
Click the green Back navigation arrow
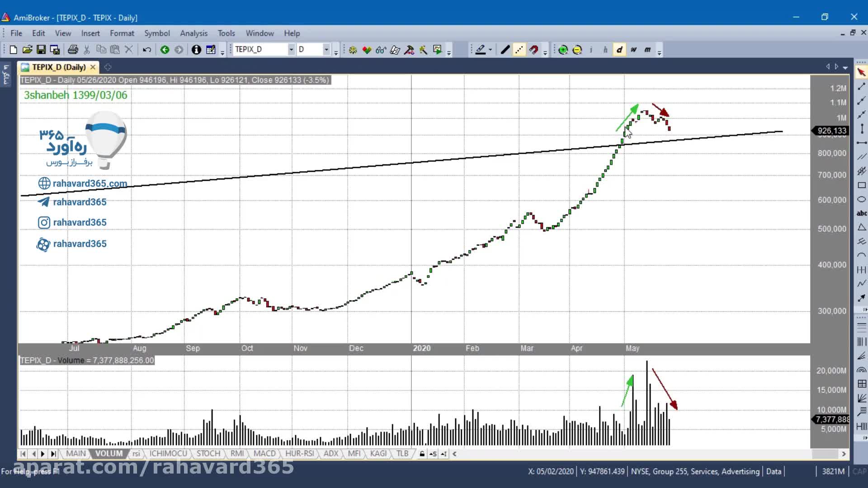[165, 50]
